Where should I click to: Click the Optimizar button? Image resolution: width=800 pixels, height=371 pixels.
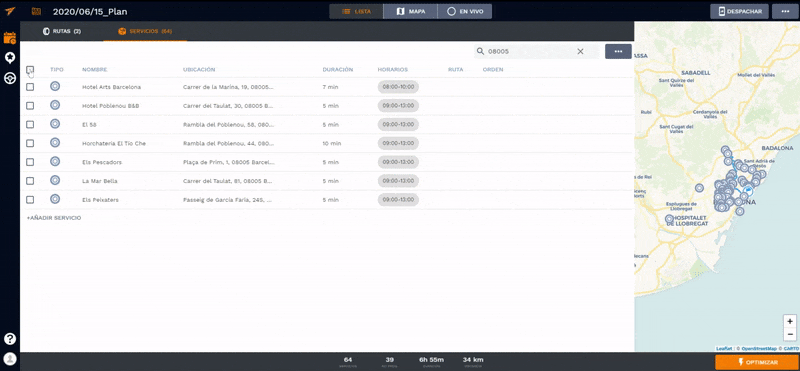(757, 362)
